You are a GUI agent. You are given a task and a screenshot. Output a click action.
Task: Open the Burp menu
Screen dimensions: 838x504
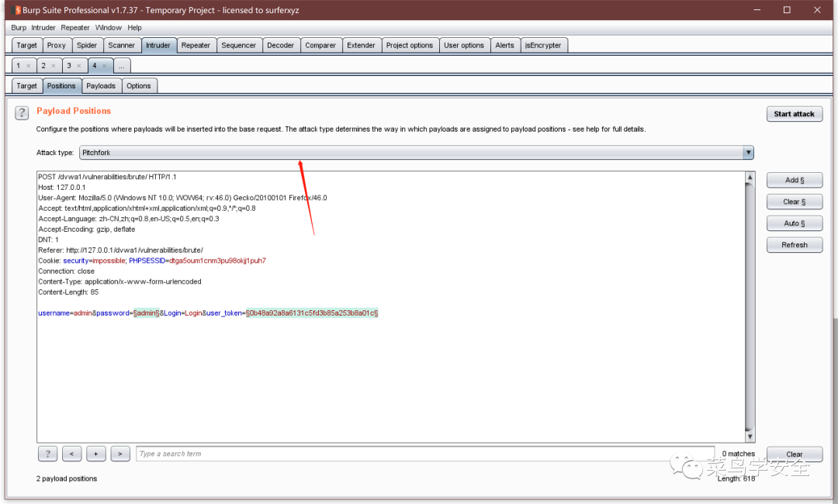[x=19, y=28]
